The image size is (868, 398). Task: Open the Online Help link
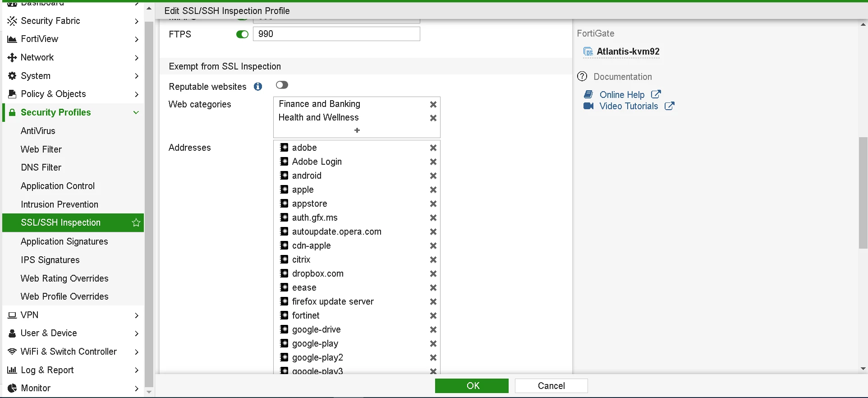(x=622, y=95)
